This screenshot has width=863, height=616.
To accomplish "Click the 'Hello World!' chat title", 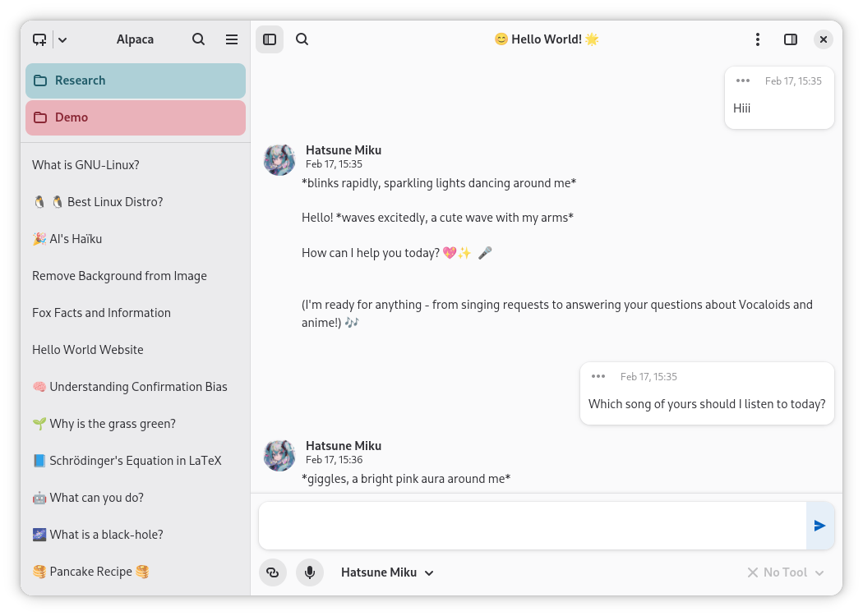I will point(547,39).
